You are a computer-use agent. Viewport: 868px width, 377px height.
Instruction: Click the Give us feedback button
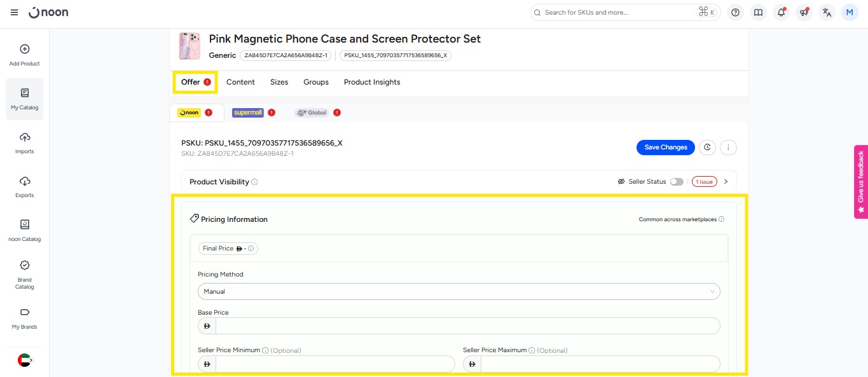coord(861,181)
